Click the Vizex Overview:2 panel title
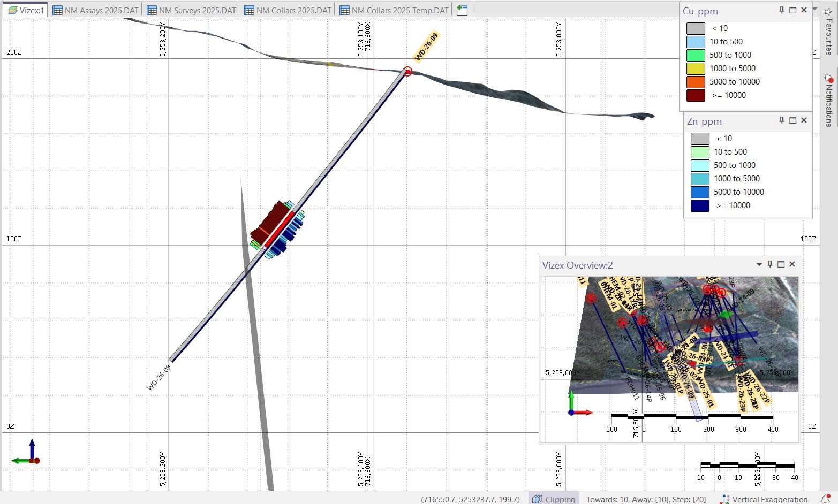 577,265
